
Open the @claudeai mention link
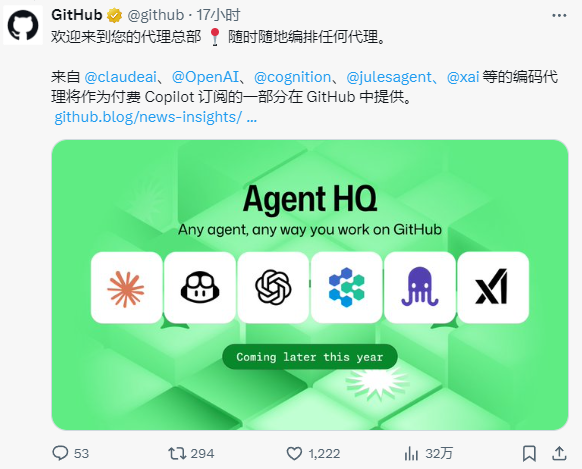pyautogui.click(x=121, y=77)
